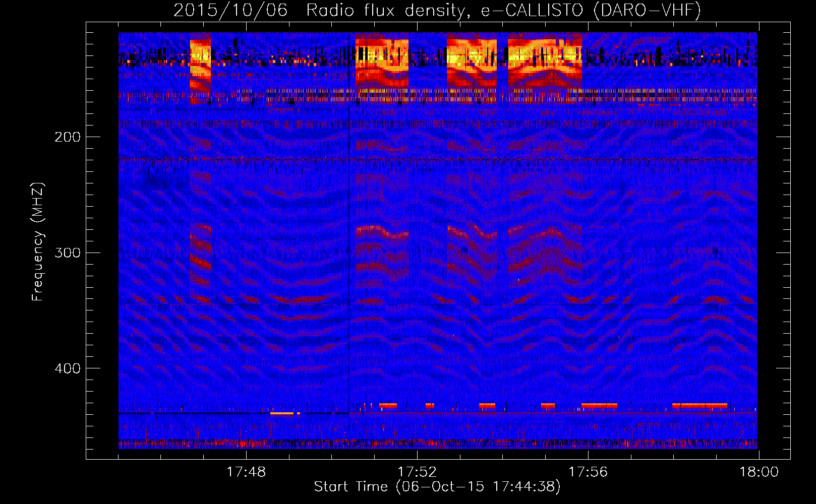Click the 300 frequency tick label
Screen dimensions: 816x504
coord(68,253)
